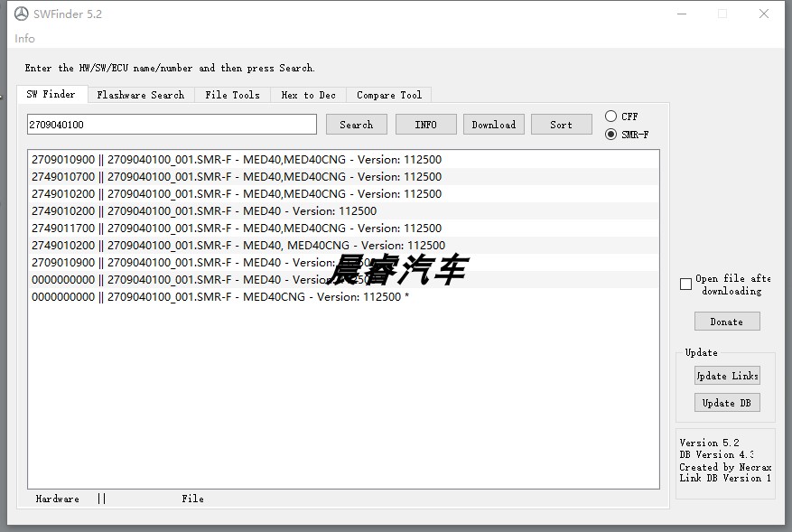Click the Sort button
The width and height of the screenshot is (792, 532).
click(561, 125)
